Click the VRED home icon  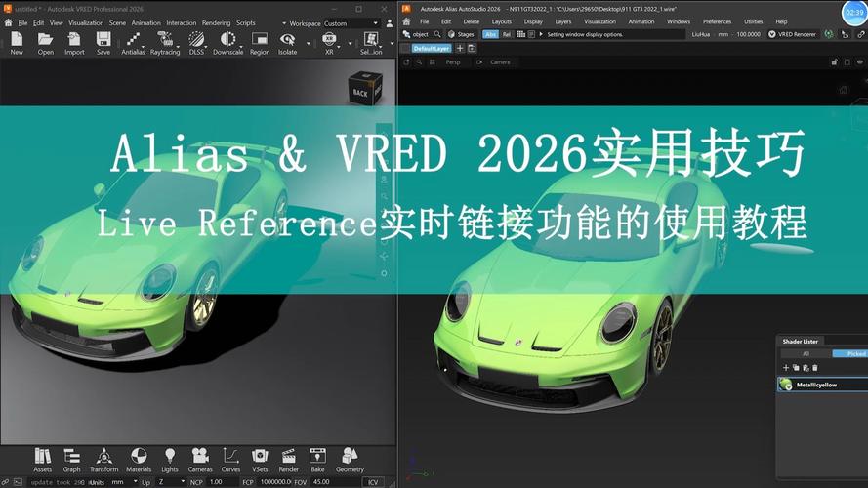coord(8,23)
